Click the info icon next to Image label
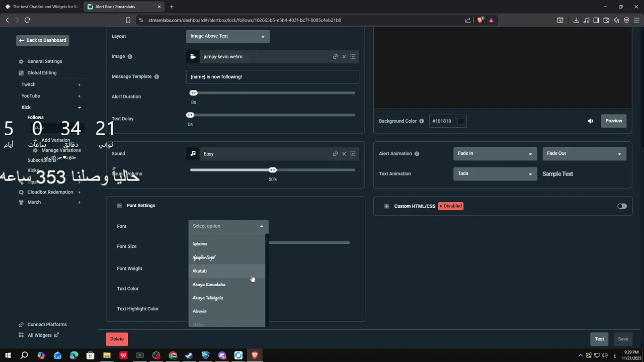Viewport: 644px width, 362px height. point(130,57)
